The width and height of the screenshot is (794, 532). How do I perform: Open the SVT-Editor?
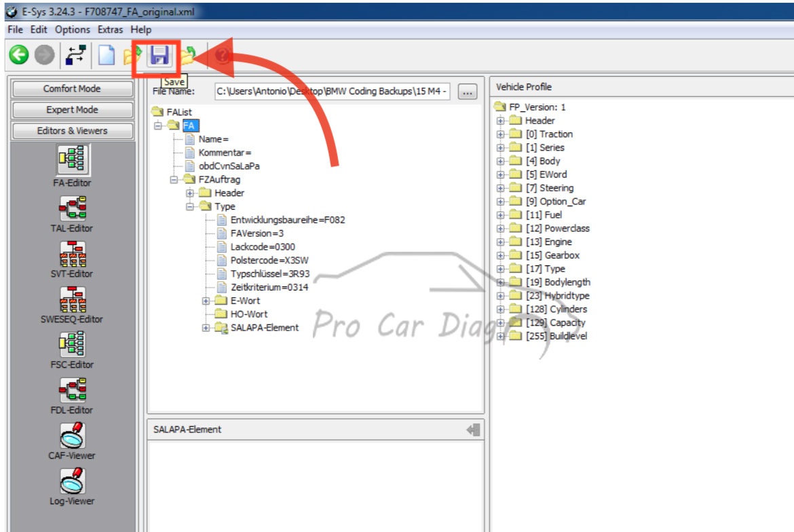[x=72, y=260]
